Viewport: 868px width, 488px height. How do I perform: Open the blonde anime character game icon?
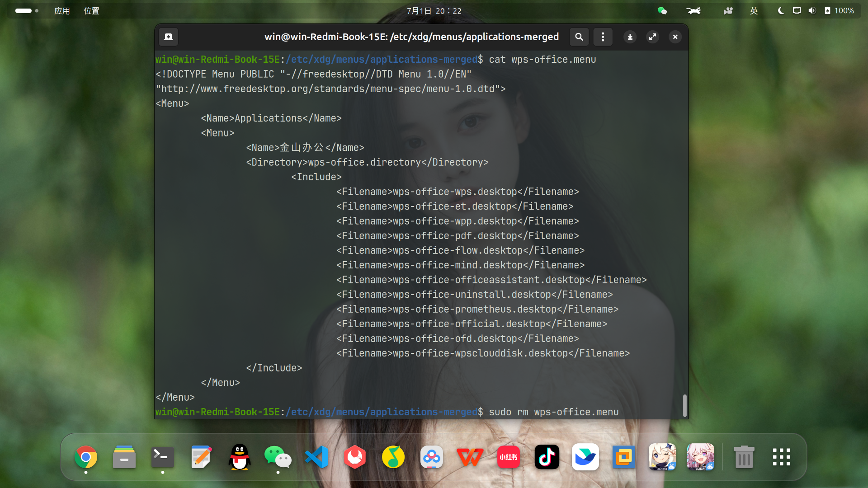(662, 457)
